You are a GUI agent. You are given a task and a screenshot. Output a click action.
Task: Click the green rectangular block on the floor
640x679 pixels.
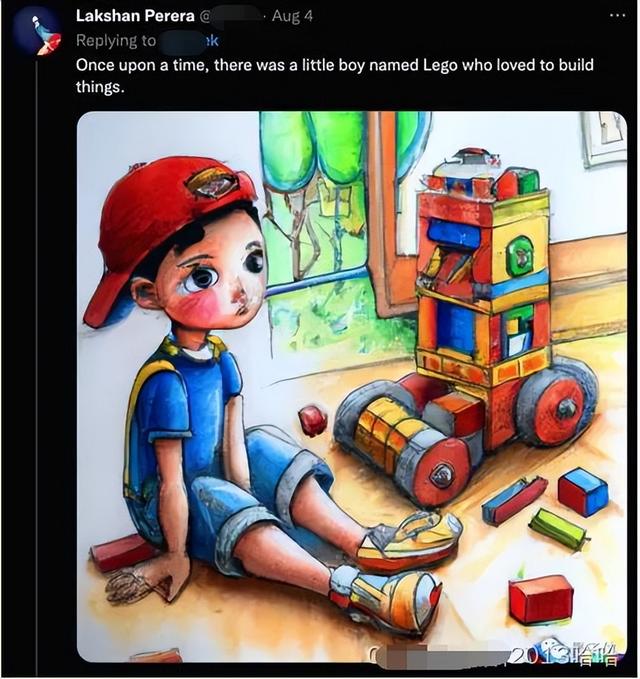point(559,529)
